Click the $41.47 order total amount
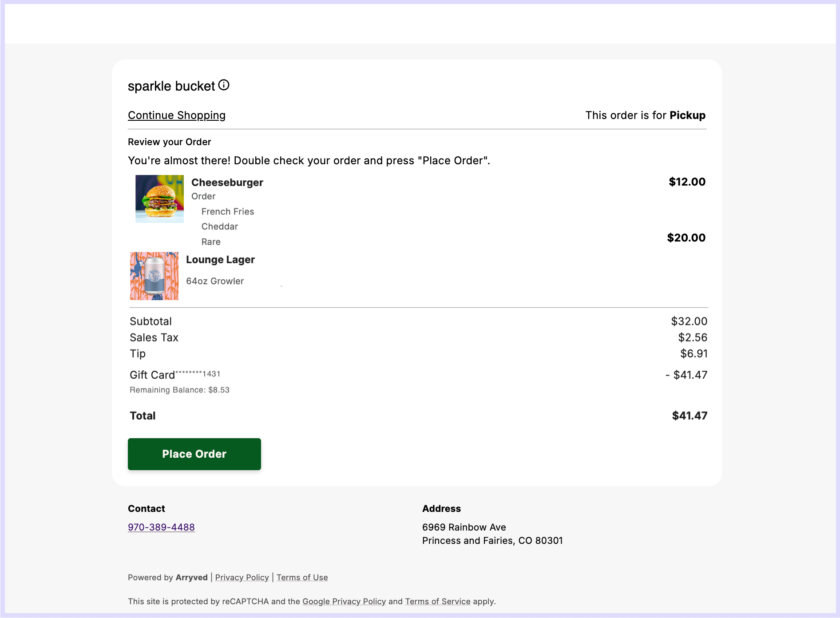Image resolution: width=840 pixels, height=618 pixels. pyautogui.click(x=689, y=416)
